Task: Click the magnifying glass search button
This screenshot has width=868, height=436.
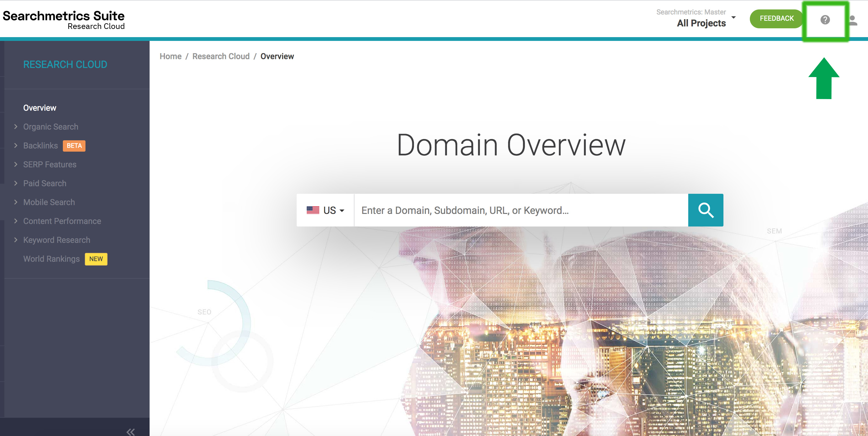Action: pyautogui.click(x=706, y=210)
